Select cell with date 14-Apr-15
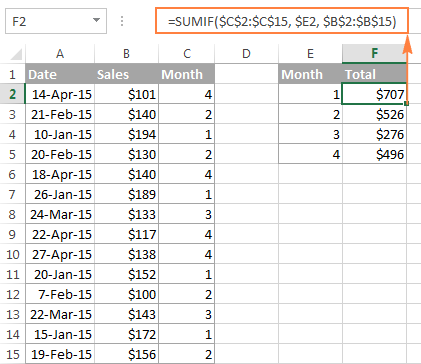Viewport: 421px width, 364px height. tap(60, 94)
